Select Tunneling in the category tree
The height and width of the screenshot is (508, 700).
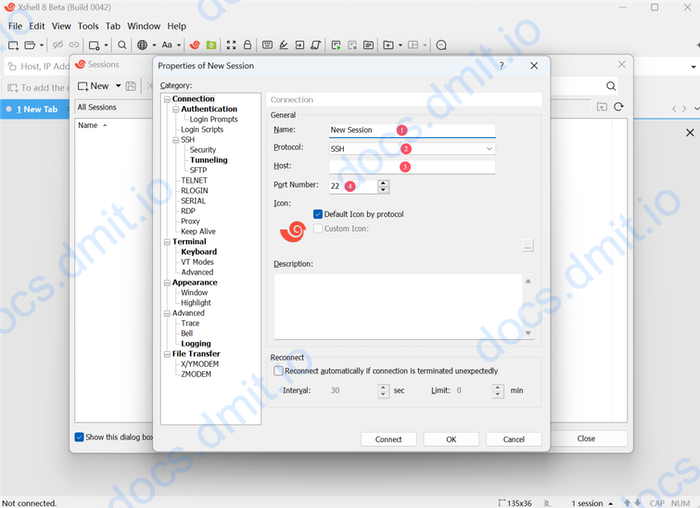coord(208,160)
